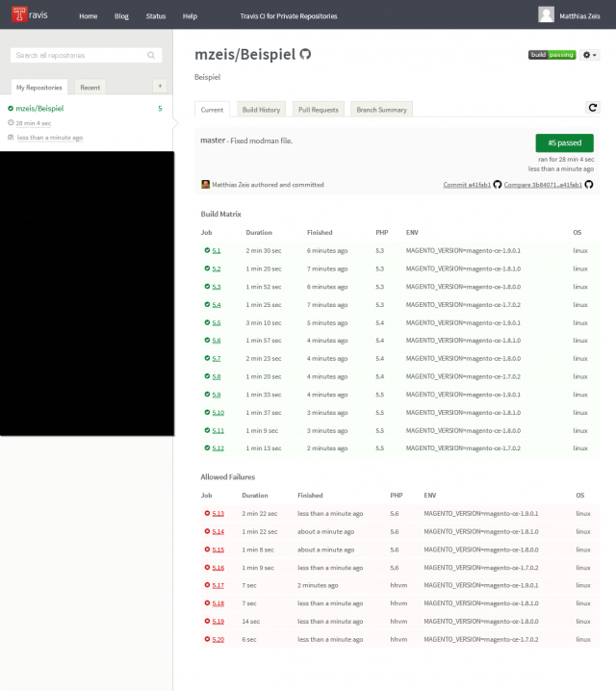Switch to My Repositories tab
The width and height of the screenshot is (616, 691).
[x=39, y=88]
